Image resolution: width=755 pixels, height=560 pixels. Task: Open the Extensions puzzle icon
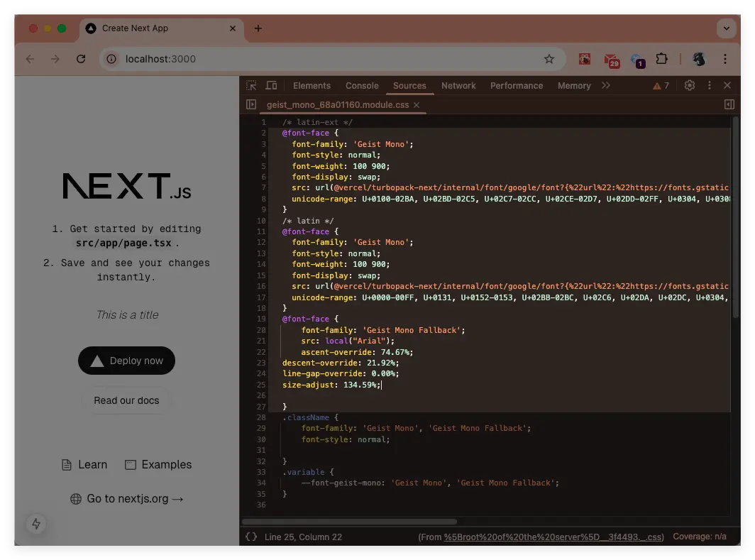(661, 59)
